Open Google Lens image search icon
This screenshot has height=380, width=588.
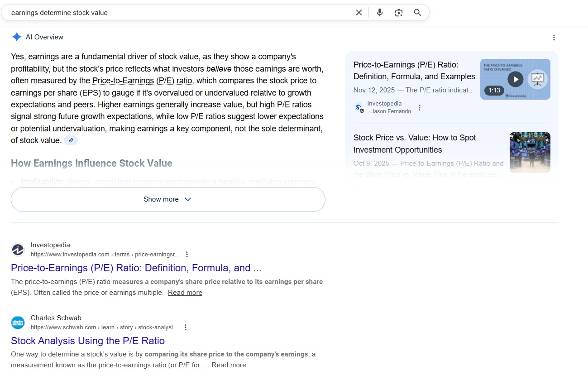(x=399, y=13)
